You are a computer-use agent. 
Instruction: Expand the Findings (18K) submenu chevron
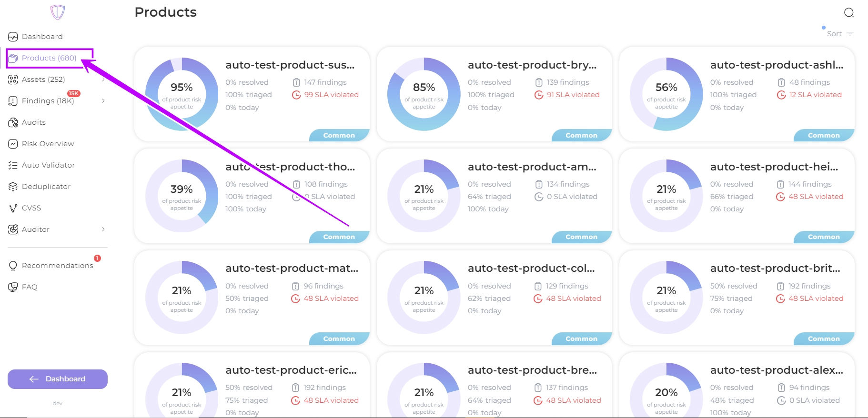103,101
